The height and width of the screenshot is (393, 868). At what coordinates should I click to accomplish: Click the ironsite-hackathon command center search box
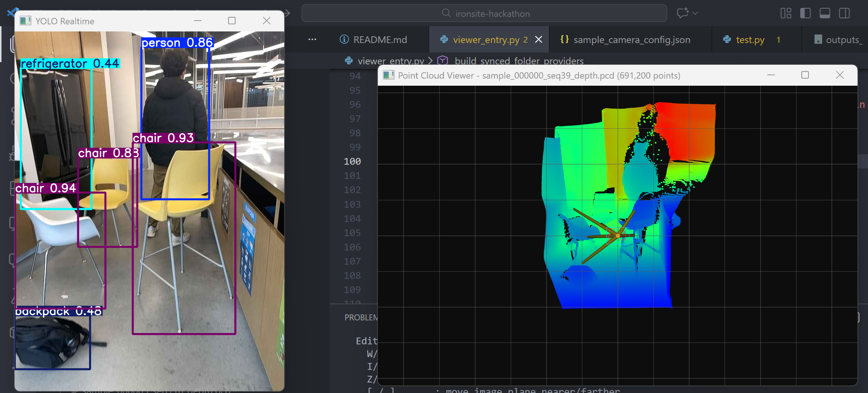[x=484, y=13]
